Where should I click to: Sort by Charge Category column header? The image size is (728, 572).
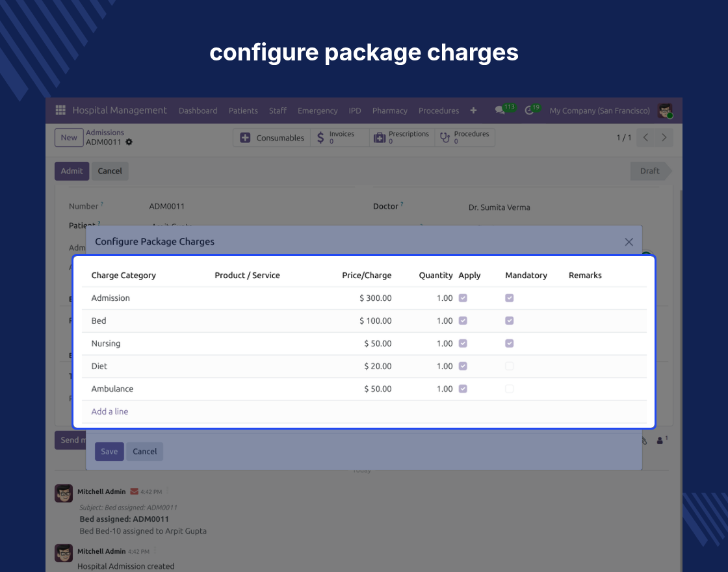point(123,276)
